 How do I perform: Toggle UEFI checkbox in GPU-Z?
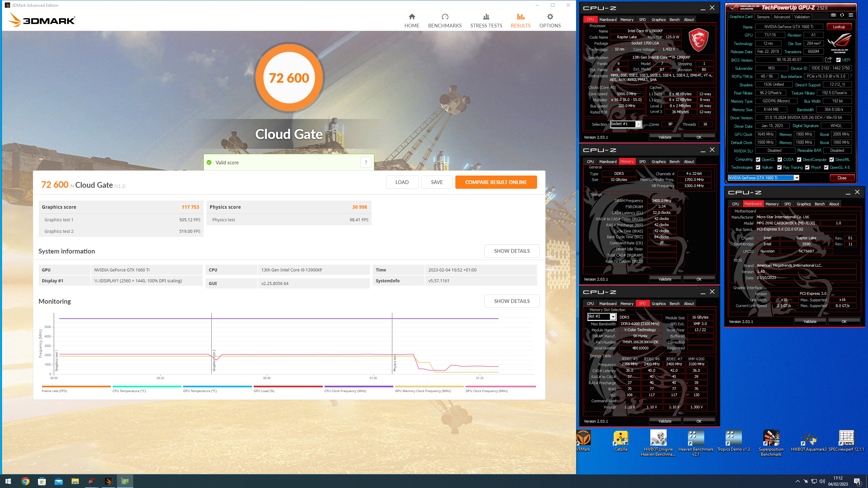tap(838, 60)
